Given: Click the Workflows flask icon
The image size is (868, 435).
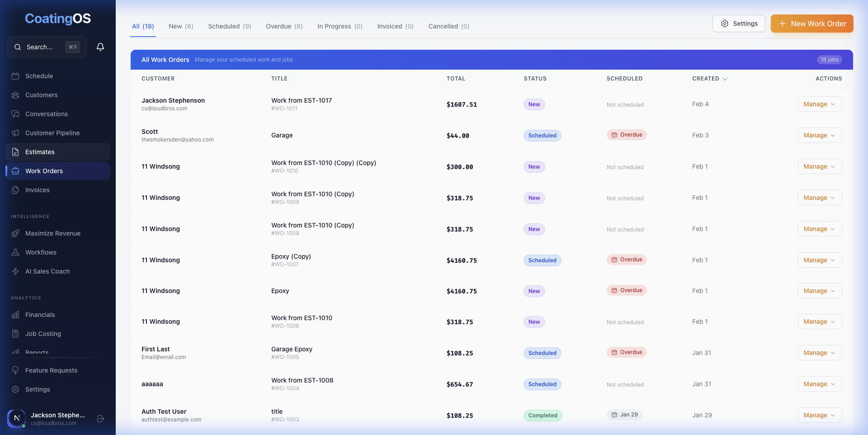Looking at the screenshot, I should click(15, 252).
